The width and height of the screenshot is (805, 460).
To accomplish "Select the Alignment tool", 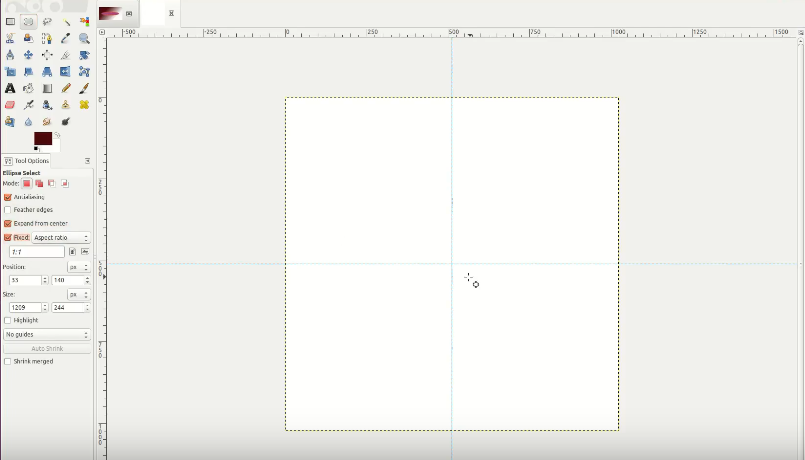I will 47,55.
